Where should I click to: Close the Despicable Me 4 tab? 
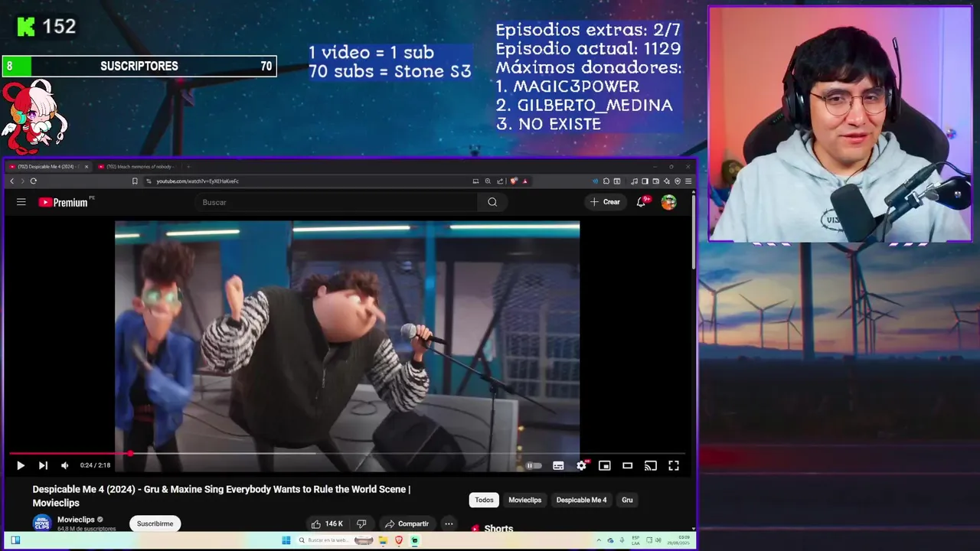pyautogui.click(x=87, y=167)
